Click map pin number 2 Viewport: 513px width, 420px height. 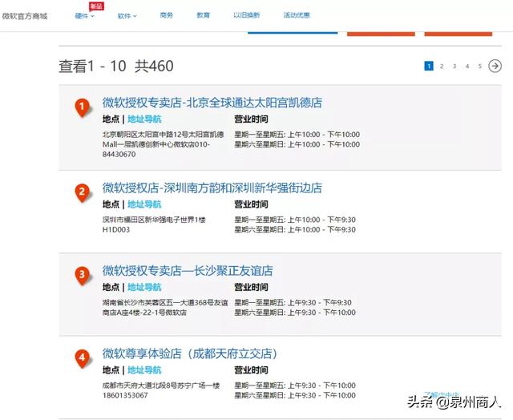tap(82, 192)
